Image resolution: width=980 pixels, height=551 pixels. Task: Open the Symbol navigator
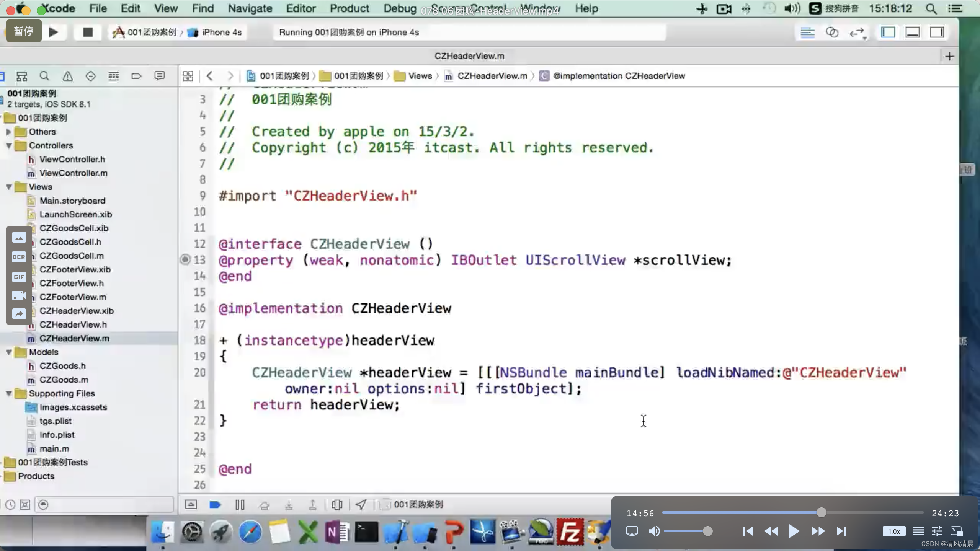[21, 76]
